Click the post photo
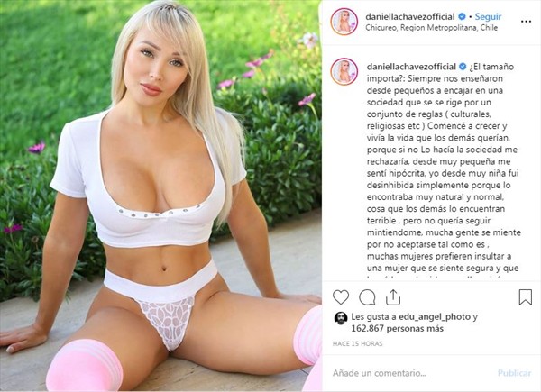541x392 pixels. pyautogui.click(x=160, y=196)
